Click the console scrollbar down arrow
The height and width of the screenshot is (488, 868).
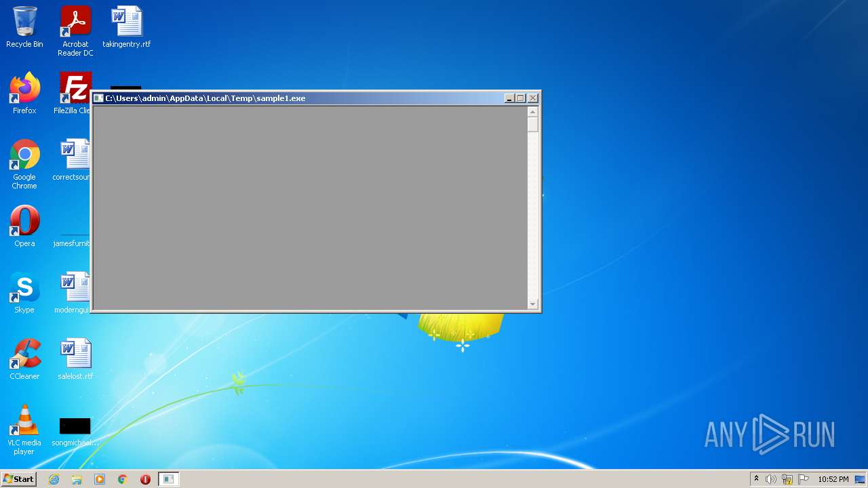[x=533, y=304]
